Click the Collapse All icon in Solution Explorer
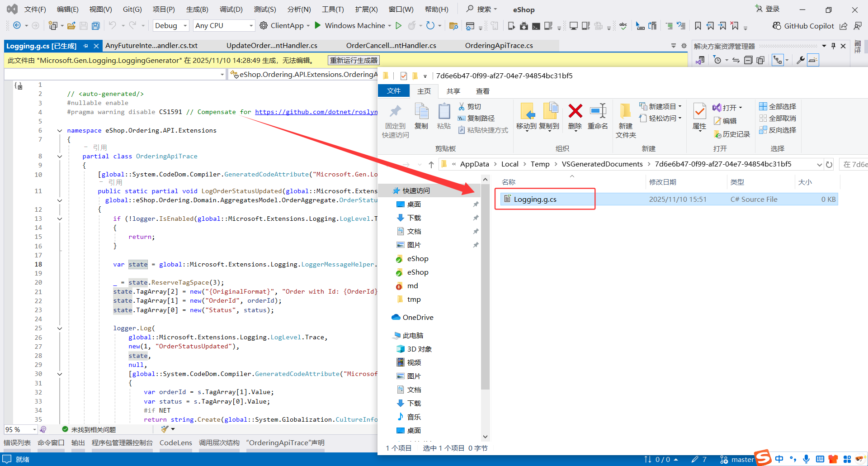 pyautogui.click(x=748, y=60)
